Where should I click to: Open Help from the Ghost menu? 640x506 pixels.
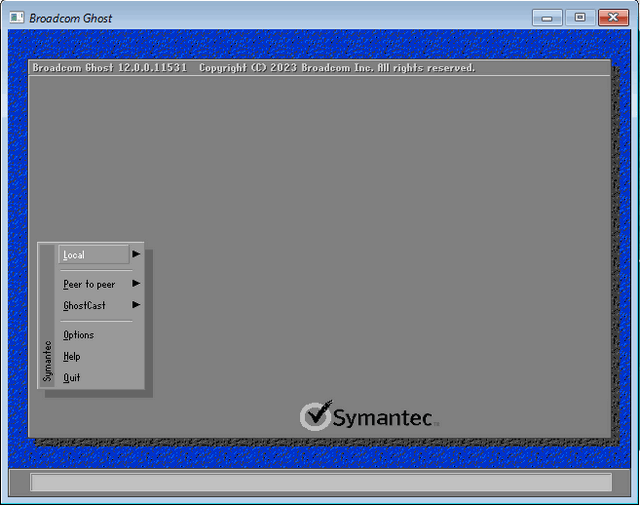point(71,357)
